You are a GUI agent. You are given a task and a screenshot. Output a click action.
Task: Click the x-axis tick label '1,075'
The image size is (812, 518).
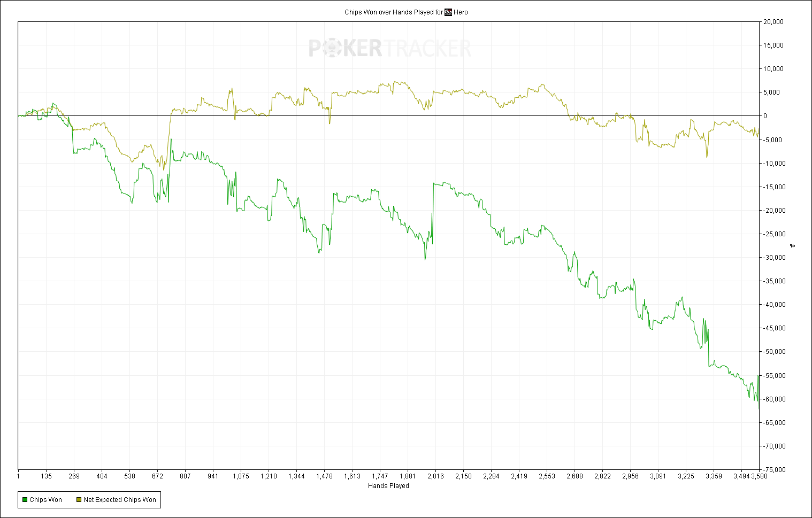click(x=241, y=476)
